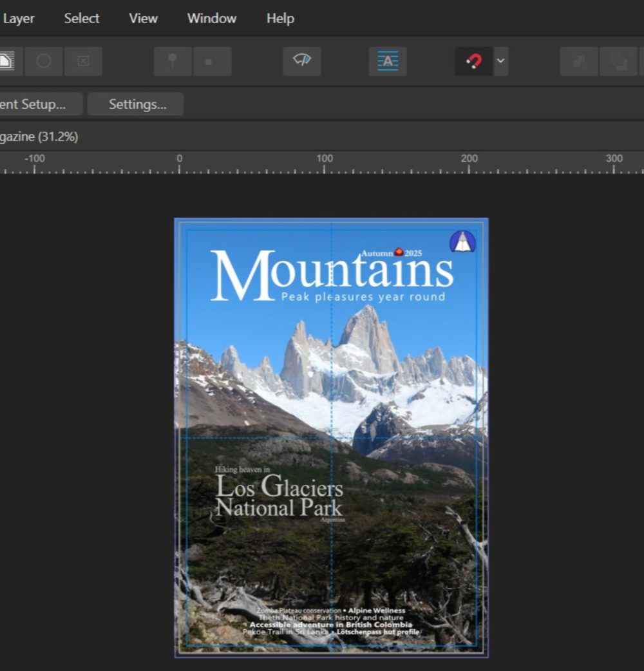Open the Help menu

coord(280,18)
